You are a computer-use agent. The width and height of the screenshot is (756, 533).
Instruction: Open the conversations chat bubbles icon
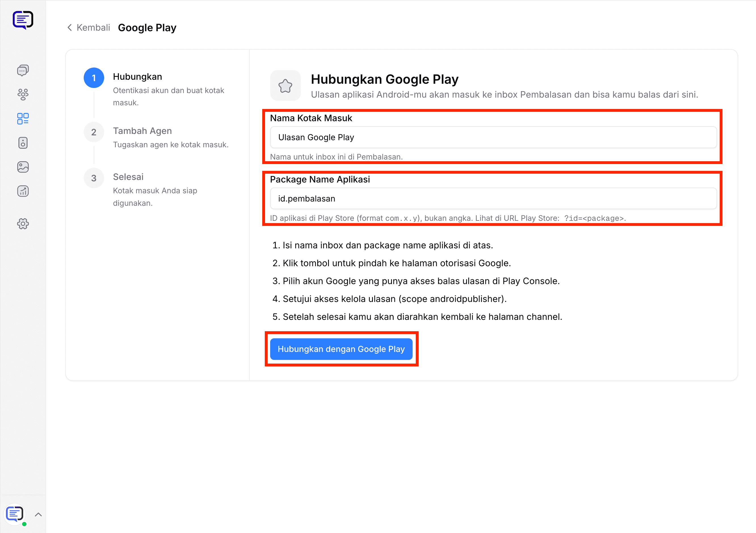click(23, 70)
